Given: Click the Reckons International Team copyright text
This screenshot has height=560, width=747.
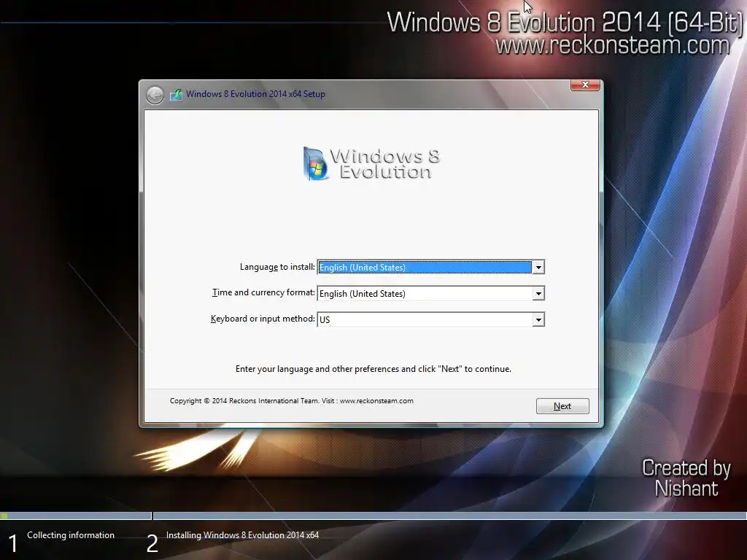Looking at the screenshot, I should coord(292,401).
